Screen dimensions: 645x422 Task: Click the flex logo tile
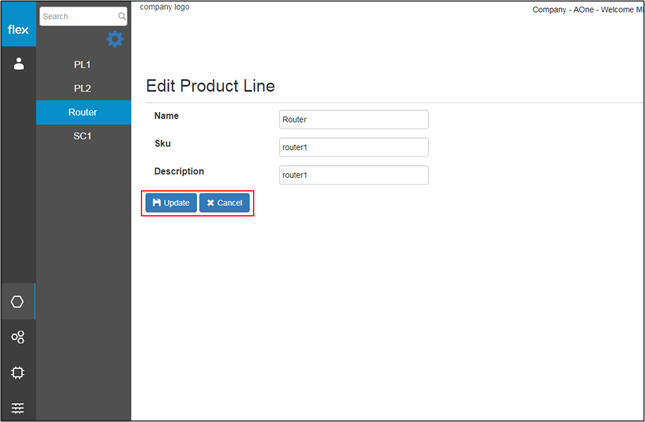(19, 24)
